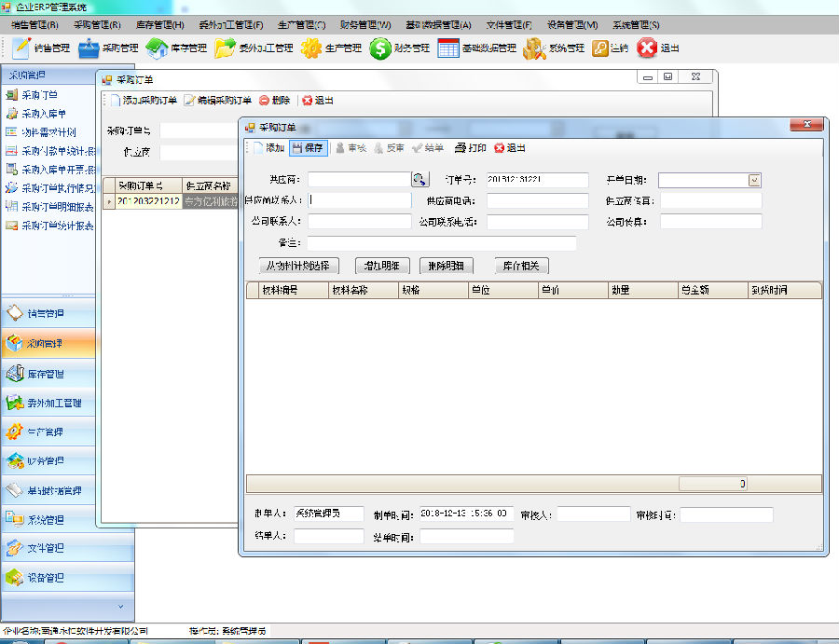Open 委外加工管理 icon in the top toolbar
Image resolution: width=839 pixels, height=644 pixels.
(225, 48)
